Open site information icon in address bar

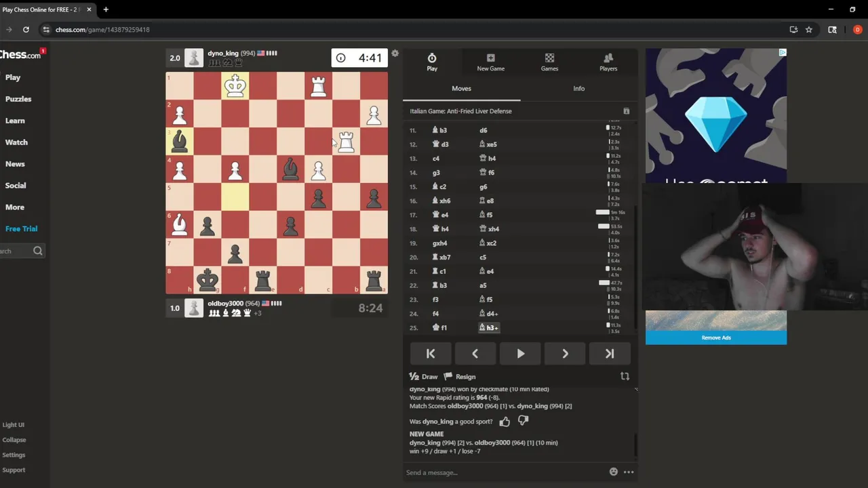[x=45, y=30]
